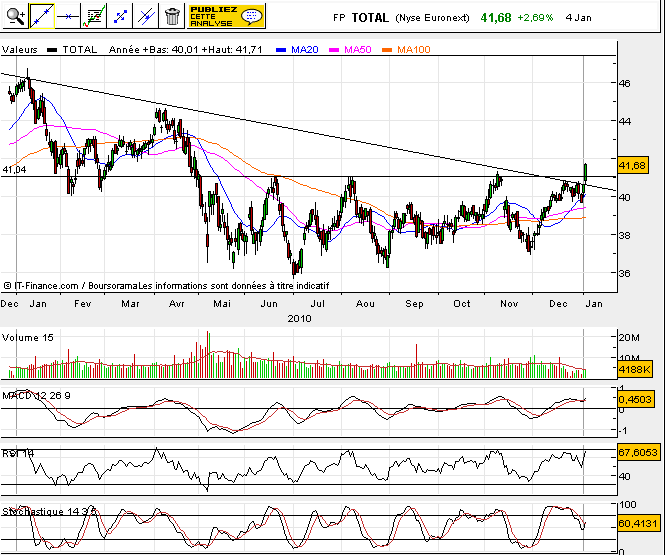Click the 4188K volume value tag

coord(633,369)
